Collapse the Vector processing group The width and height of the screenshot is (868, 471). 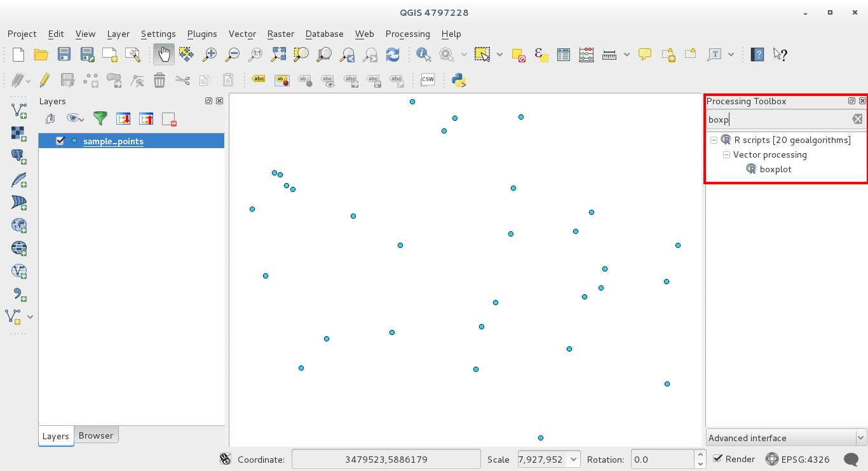click(726, 155)
